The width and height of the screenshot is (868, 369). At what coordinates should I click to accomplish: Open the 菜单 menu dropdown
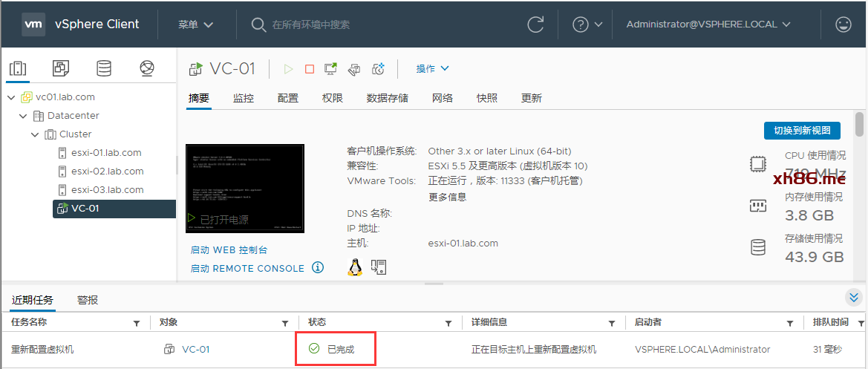[x=195, y=25]
